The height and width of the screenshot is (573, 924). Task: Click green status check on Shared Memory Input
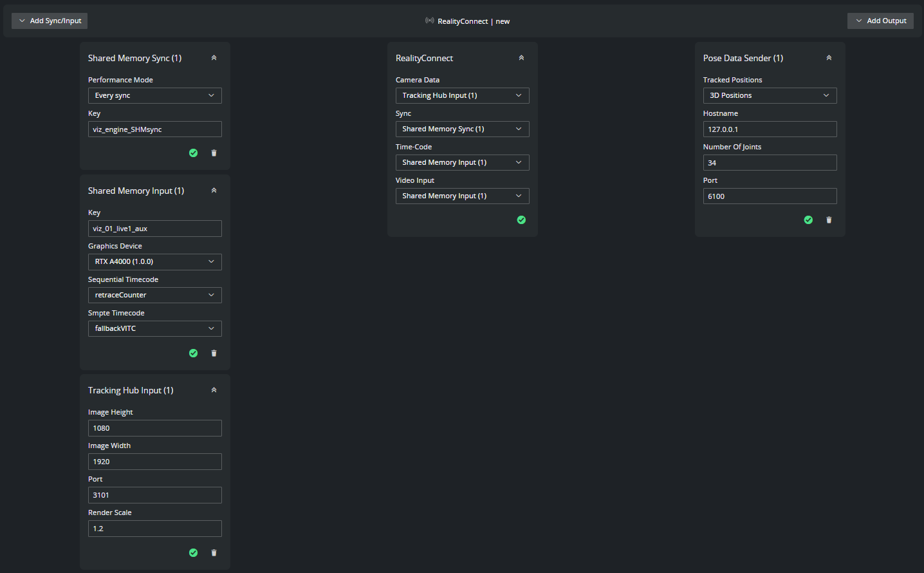193,353
